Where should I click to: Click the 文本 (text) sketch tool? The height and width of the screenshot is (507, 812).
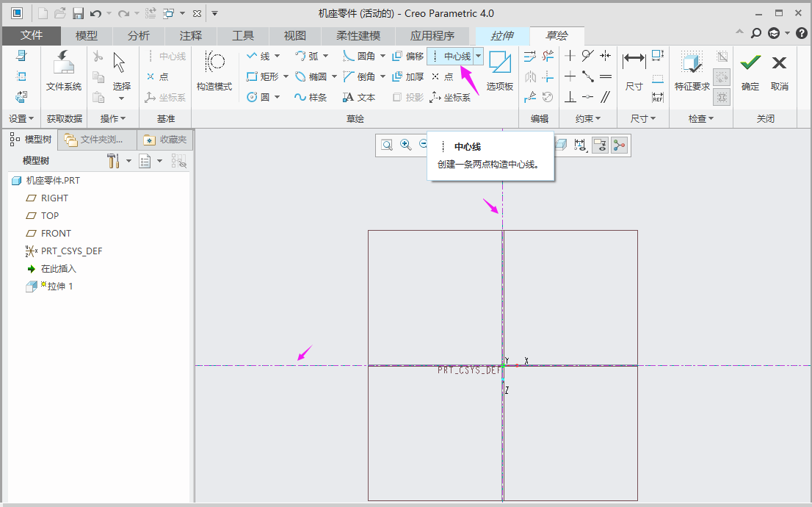[x=359, y=97]
